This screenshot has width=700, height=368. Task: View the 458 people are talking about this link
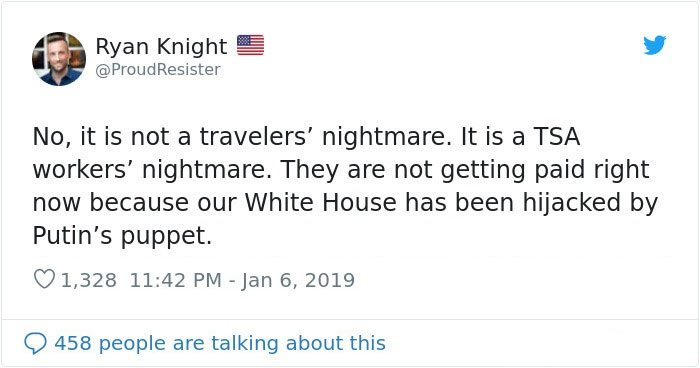[x=220, y=343]
